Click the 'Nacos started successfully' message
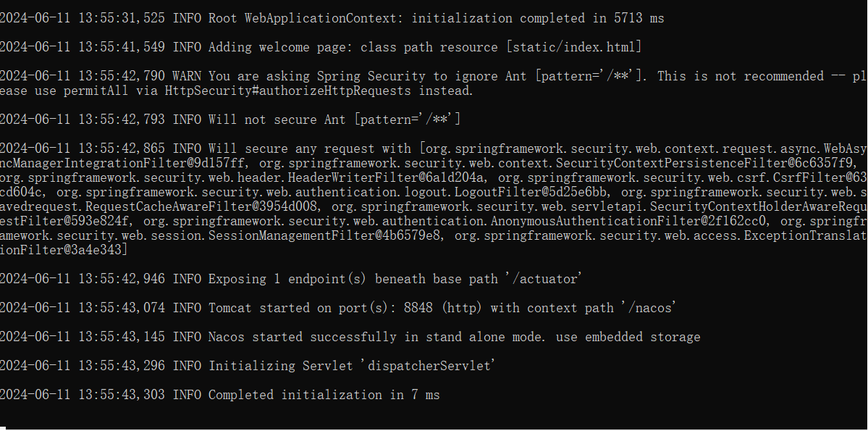This screenshot has height=431, width=868. pyautogui.click(x=303, y=337)
